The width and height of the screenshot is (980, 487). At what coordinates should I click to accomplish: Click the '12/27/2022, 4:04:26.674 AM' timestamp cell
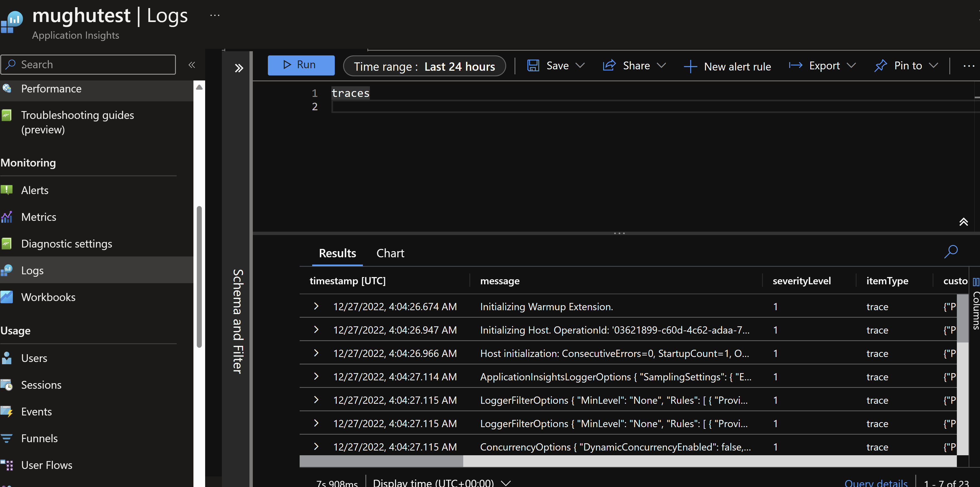pyautogui.click(x=394, y=306)
